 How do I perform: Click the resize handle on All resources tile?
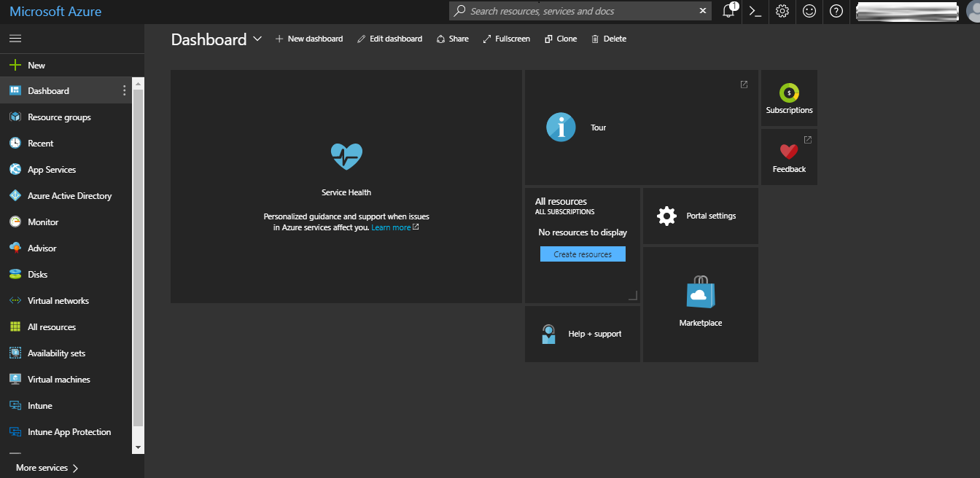pyautogui.click(x=633, y=296)
